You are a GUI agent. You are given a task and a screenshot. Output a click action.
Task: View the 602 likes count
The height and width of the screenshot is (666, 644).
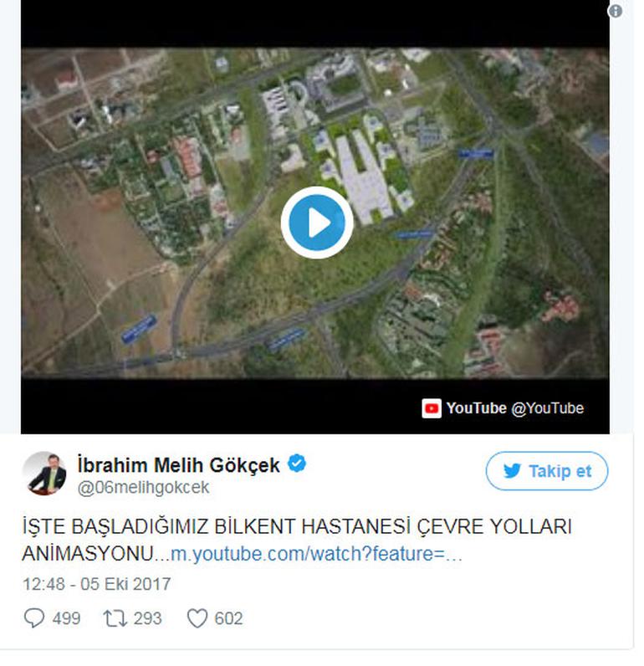(x=228, y=618)
